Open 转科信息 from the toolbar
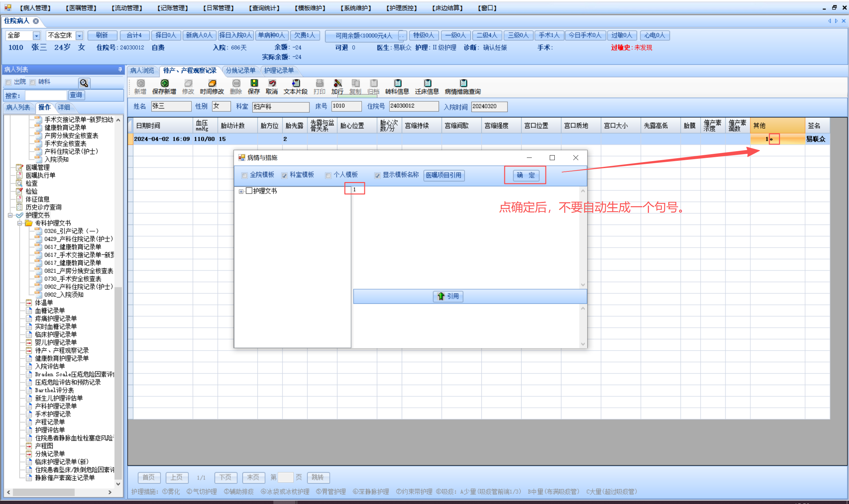 click(x=397, y=84)
